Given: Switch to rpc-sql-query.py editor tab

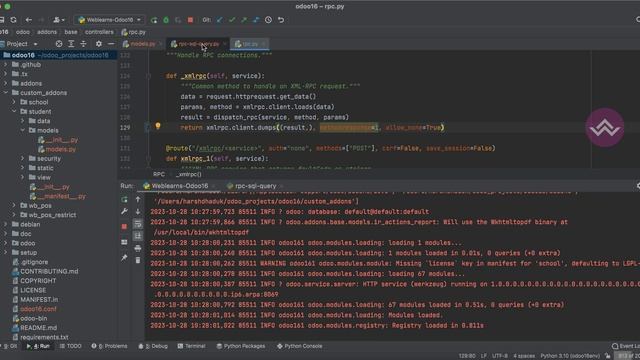Looking at the screenshot, I should pos(199,44).
